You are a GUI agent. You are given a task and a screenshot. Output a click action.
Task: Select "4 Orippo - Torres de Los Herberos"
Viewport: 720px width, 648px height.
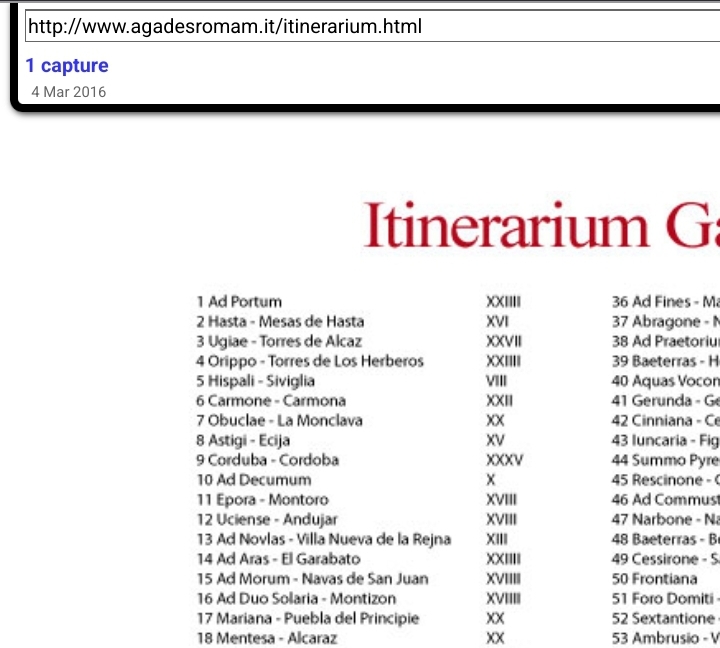[310, 361]
